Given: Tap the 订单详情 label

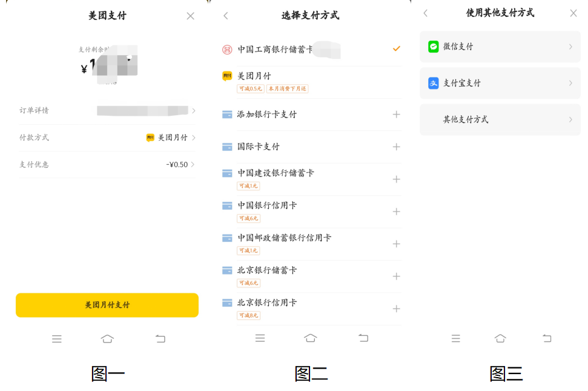Looking at the screenshot, I should click(x=34, y=110).
